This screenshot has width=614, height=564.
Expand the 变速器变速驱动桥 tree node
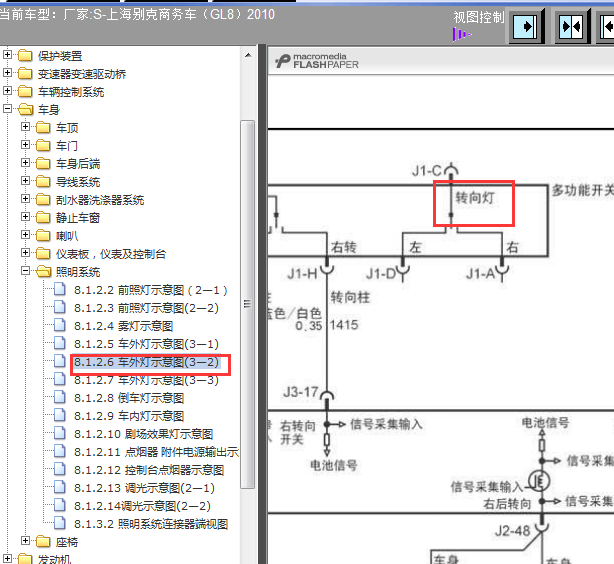[x=7, y=72]
